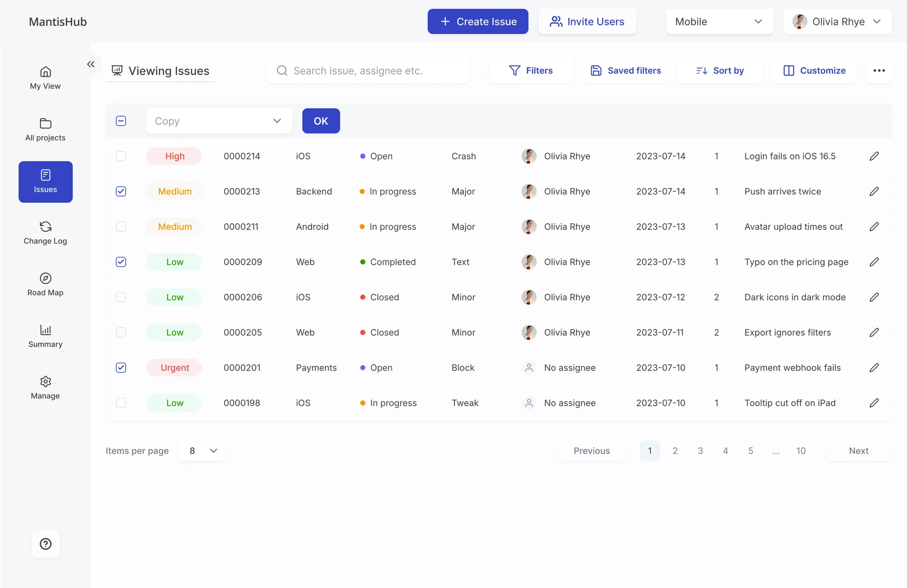The width and height of the screenshot is (907, 588).
Task: Expand the Copy bulk action dropdown
Action: point(219,121)
